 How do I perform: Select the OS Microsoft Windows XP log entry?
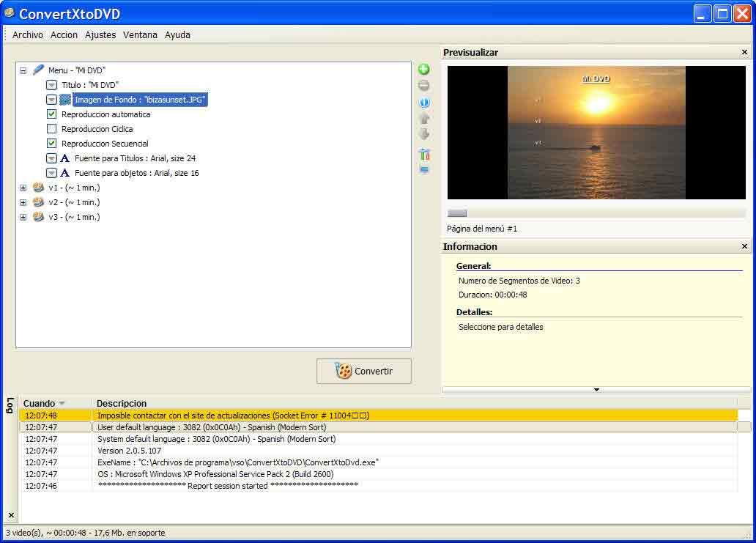point(379,474)
